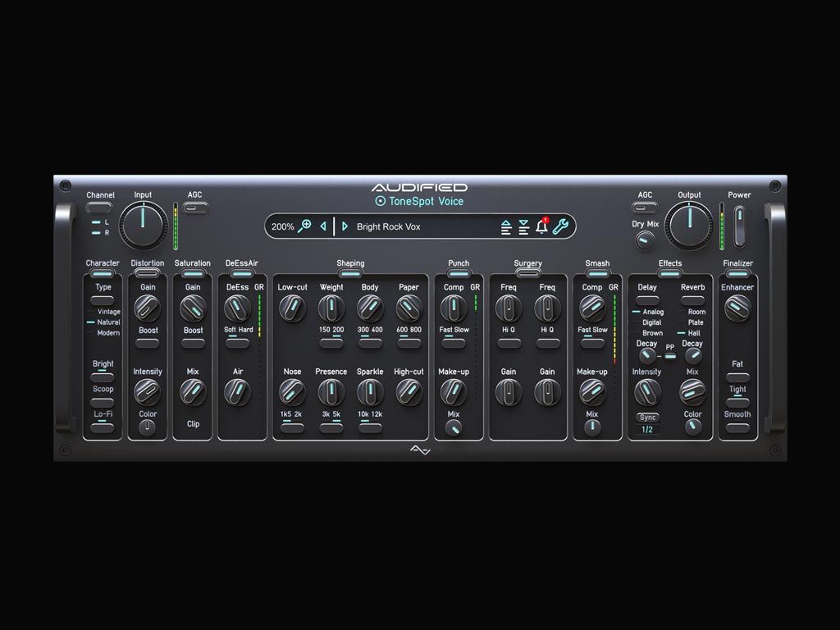Click the Air knob
The height and width of the screenshot is (630, 840).
[x=237, y=392]
